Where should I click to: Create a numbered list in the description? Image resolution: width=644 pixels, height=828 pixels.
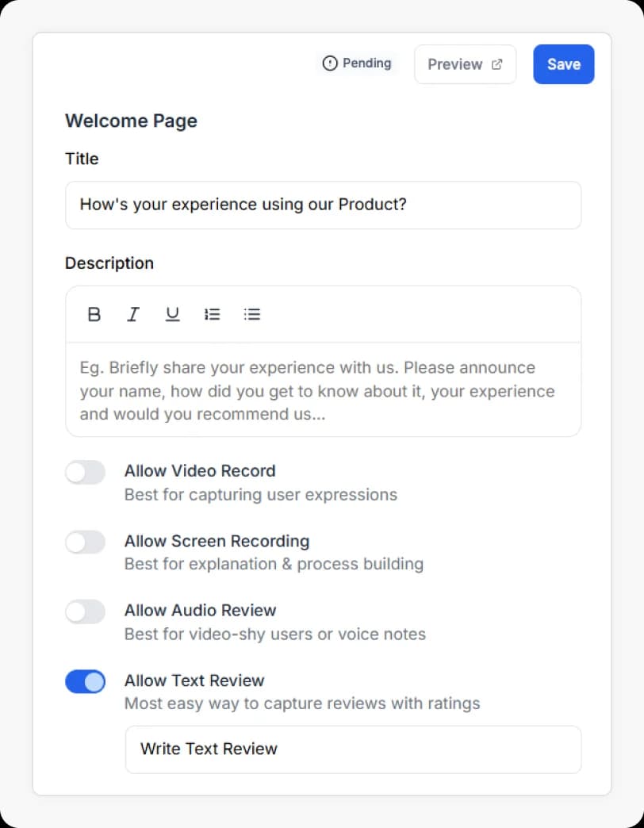212,314
